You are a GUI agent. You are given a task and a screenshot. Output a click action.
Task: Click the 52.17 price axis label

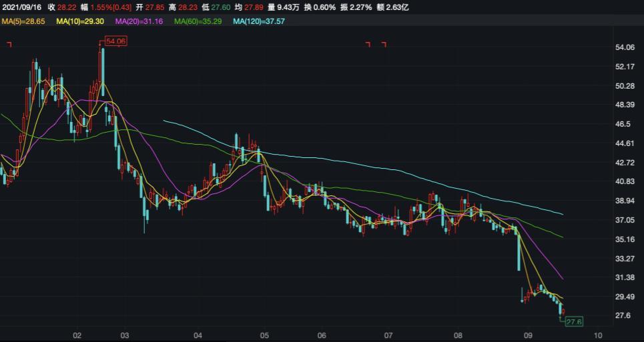624,67
